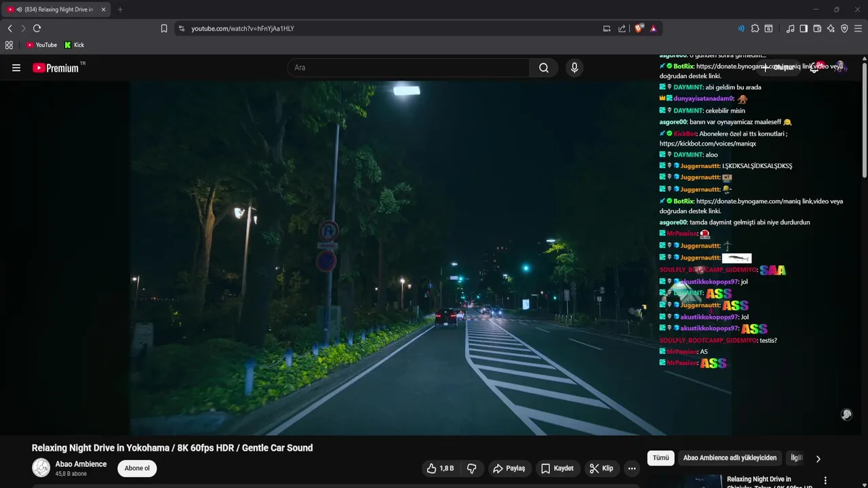This screenshot has width=868, height=488.
Task: Open the Abao Ambience channel name link
Action: click(81, 464)
